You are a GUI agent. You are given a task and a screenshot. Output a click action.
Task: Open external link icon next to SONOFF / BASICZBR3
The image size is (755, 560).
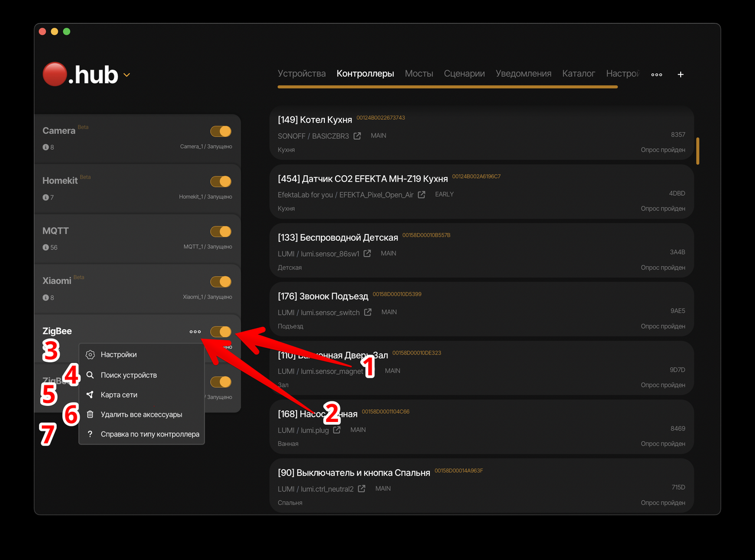click(x=357, y=136)
